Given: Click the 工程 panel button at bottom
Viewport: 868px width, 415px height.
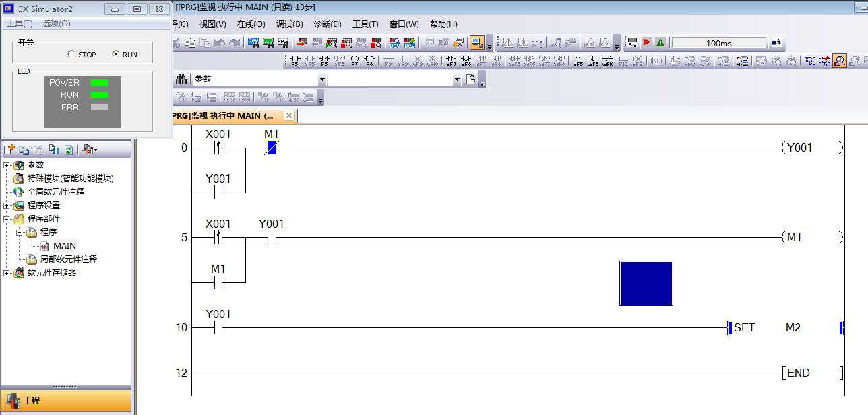Looking at the screenshot, I should [65, 400].
